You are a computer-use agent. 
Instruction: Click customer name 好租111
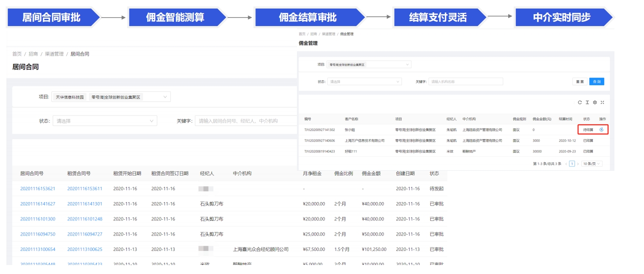351,152
